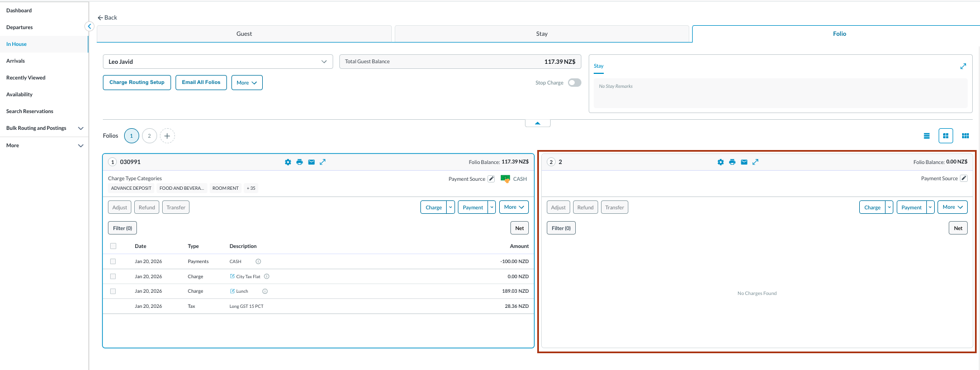Toggle the Stop Charge switch
This screenshot has width=980, height=370.
pos(574,83)
